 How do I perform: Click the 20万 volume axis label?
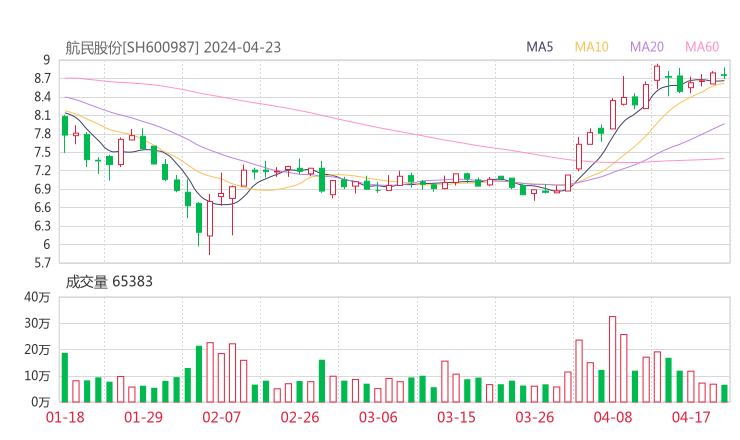(x=37, y=350)
